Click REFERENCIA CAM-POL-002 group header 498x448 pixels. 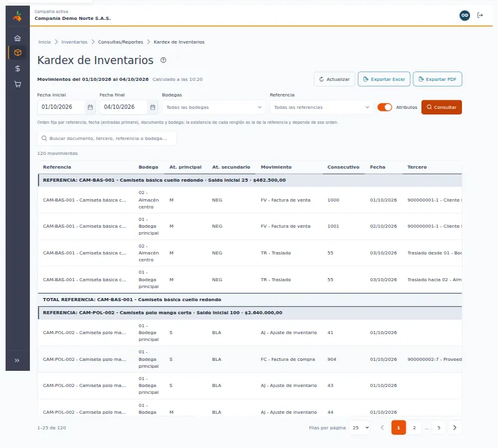(x=250, y=313)
